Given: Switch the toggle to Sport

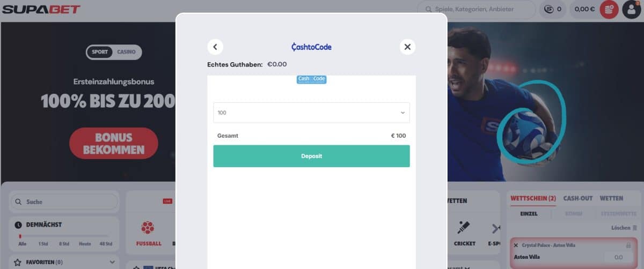Looking at the screenshot, I should [100, 52].
